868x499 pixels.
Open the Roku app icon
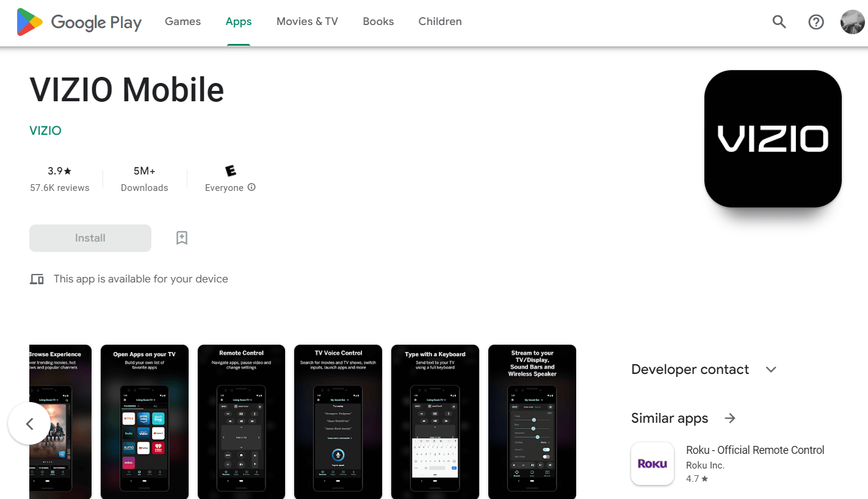point(653,464)
